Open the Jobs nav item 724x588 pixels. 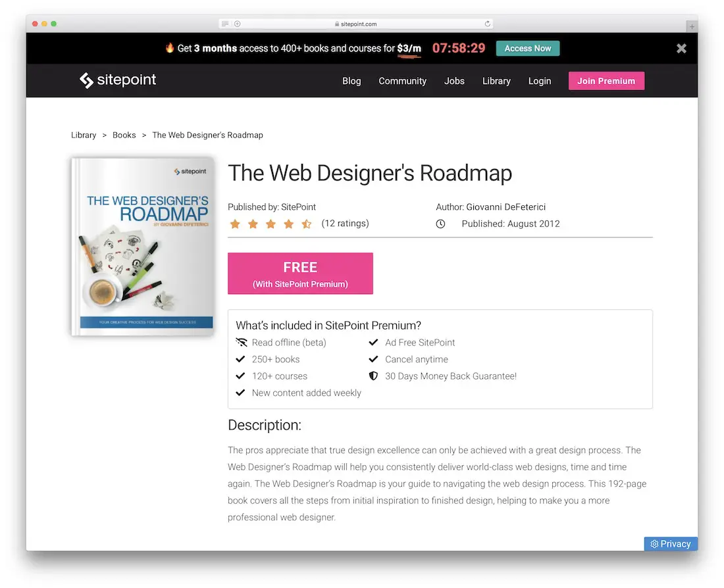[454, 81]
